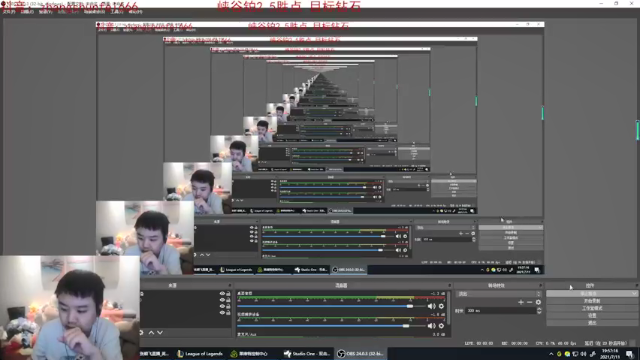Open the 编辑 (Edit) menu
This screenshot has width=640, height=360.
point(27,12)
